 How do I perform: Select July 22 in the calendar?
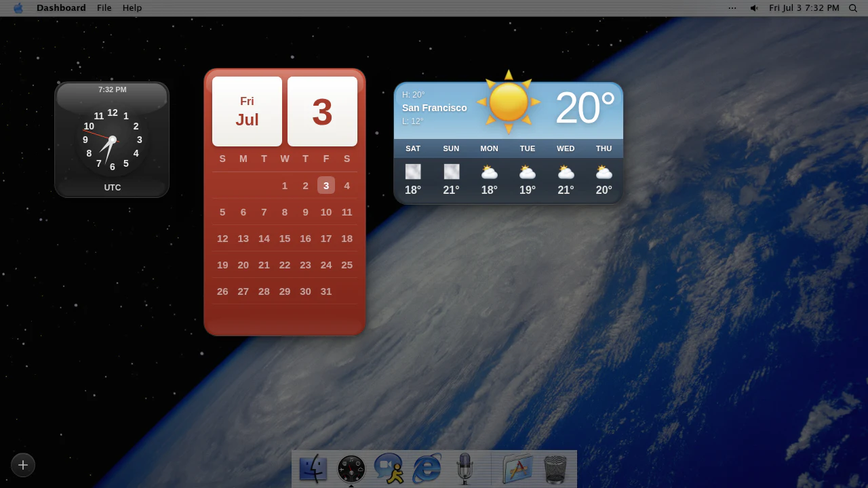point(285,265)
